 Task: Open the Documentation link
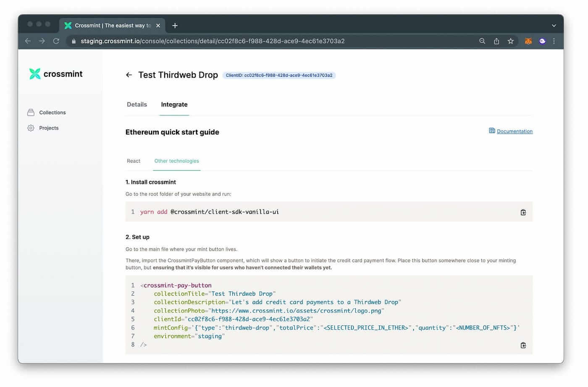click(x=514, y=131)
